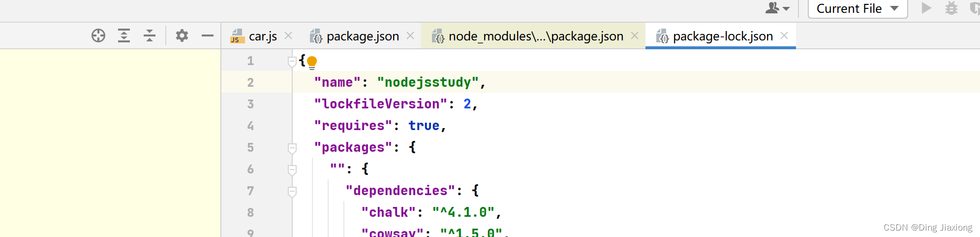Open the user account dropdown icon
This screenshot has width=980, height=237.
point(777,8)
